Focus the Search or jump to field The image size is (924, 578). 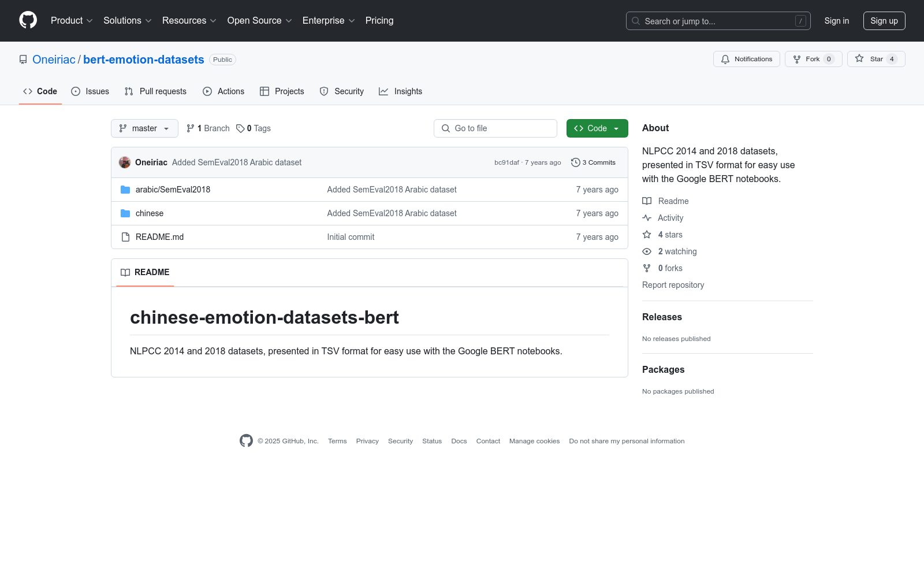tap(718, 21)
